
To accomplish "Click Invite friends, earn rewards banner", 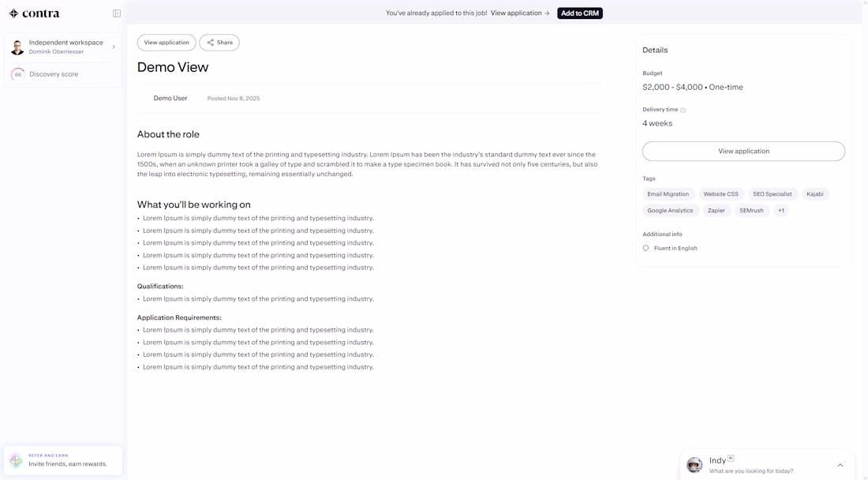I will click(x=63, y=460).
